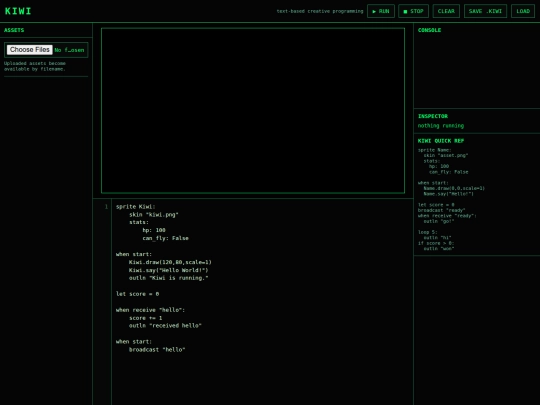Click the RUN button
The width and height of the screenshot is (540, 405).
click(381, 11)
